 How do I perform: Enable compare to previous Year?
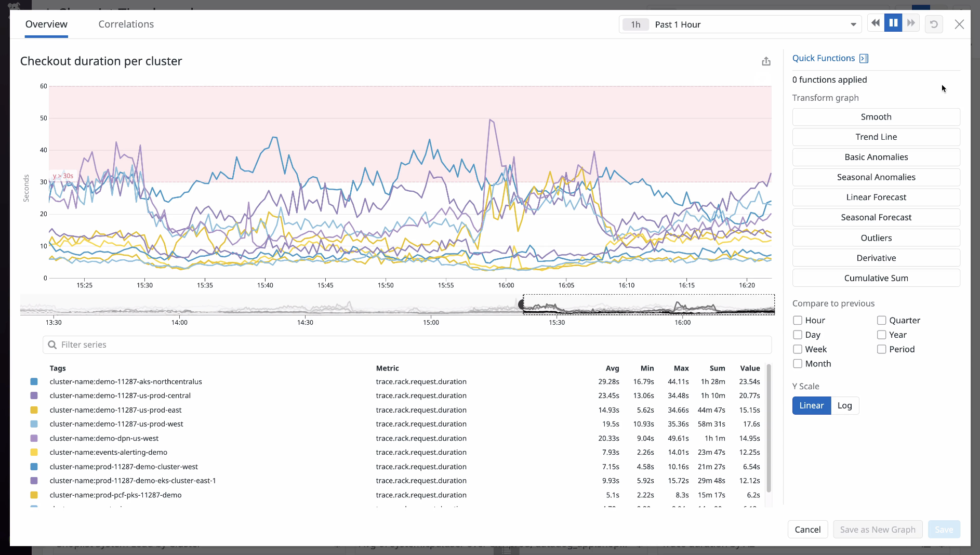882,335
